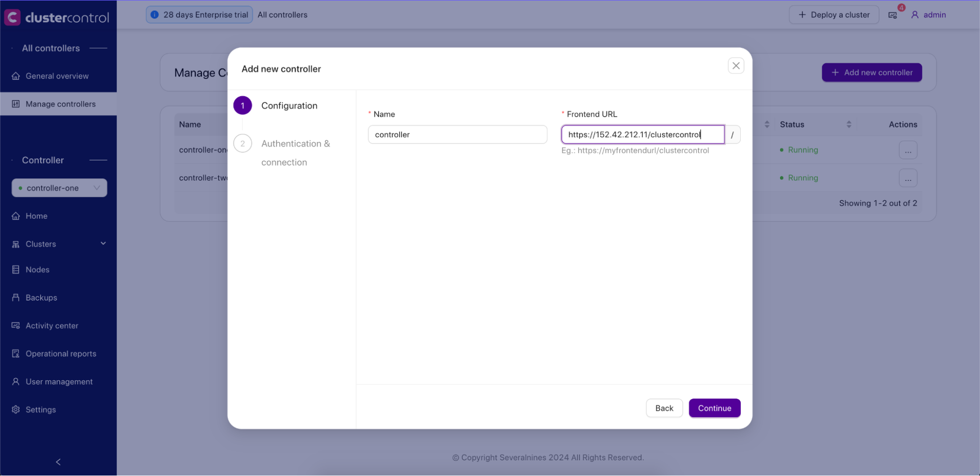Click the Status column header text
This screenshot has height=476, width=980.
(792, 125)
